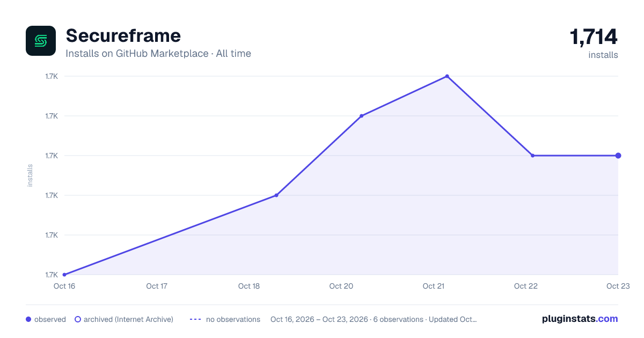Select the data point just after Oct 20
This screenshot has height=338, width=644.
[362, 116]
